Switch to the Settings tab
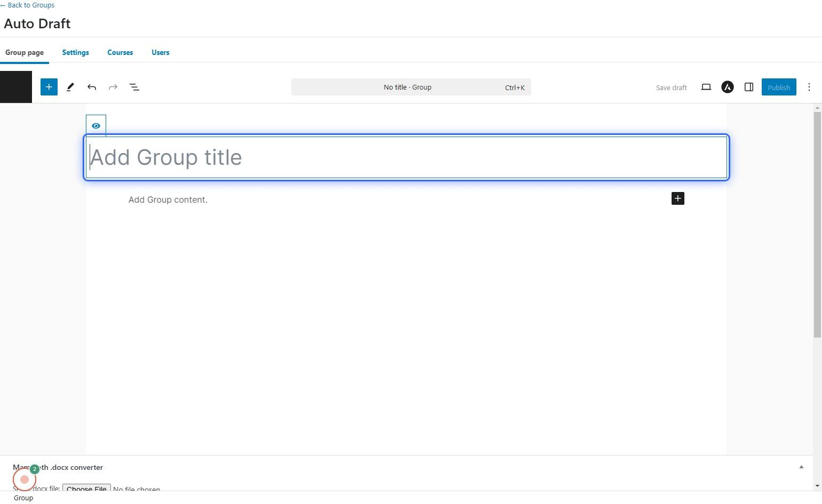 75,52
